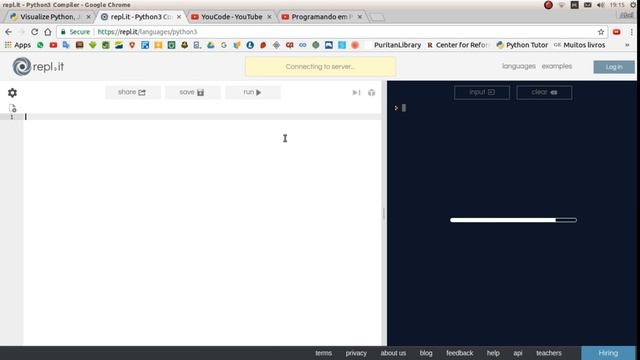Bookmark this page with the star icon

(x=601, y=32)
